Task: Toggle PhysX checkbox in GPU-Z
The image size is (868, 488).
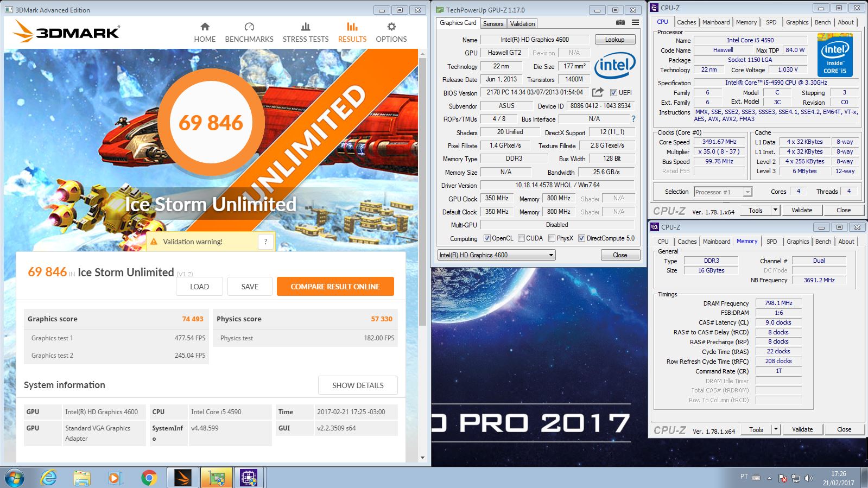Action: pyautogui.click(x=552, y=238)
